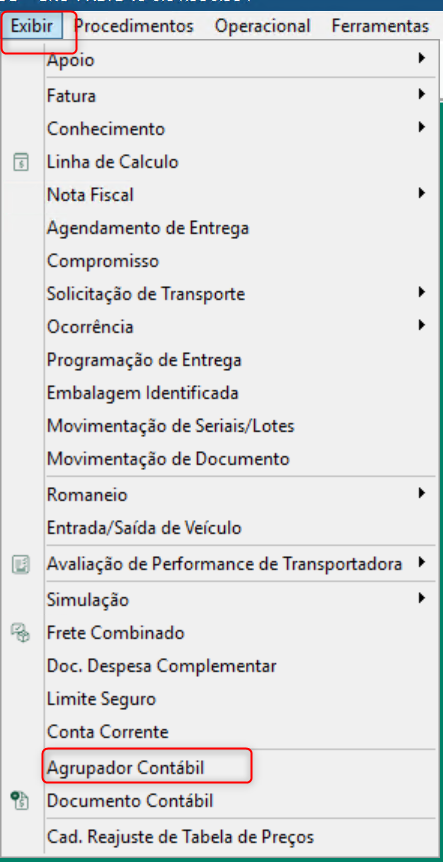Open the Exibir menu
The width and height of the screenshot is (443, 862).
tap(32, 26)
